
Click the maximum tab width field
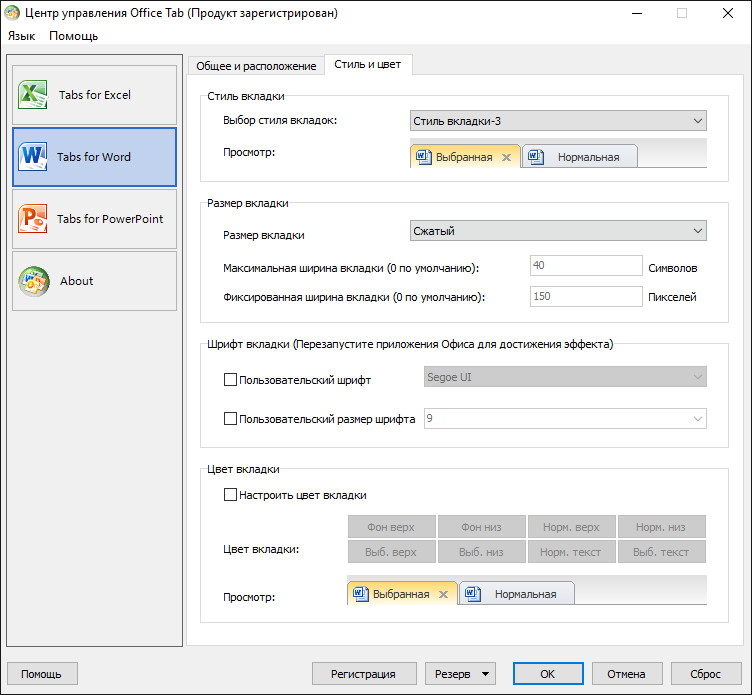[x=585, y=266]
